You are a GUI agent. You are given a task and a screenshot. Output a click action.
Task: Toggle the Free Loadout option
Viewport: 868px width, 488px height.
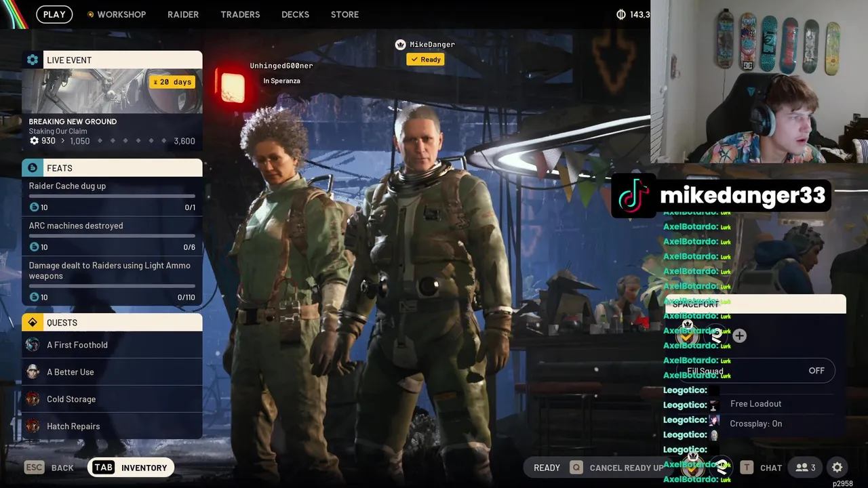[x=755, y=403]
